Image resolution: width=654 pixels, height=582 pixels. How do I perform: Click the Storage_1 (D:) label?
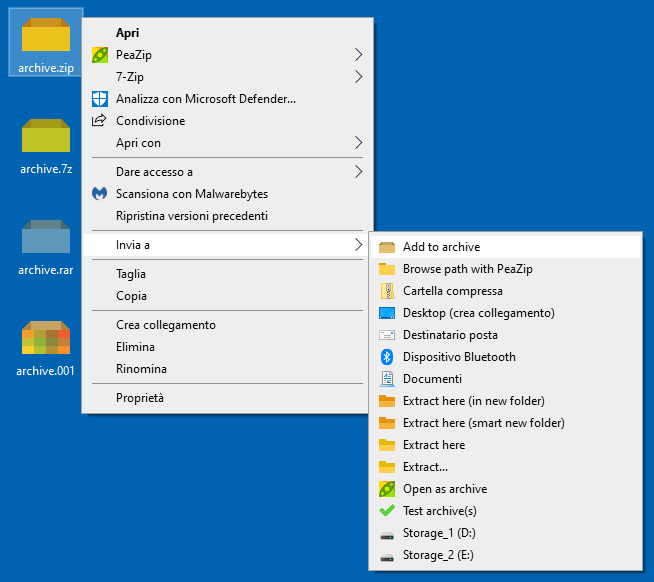(439, 533)
